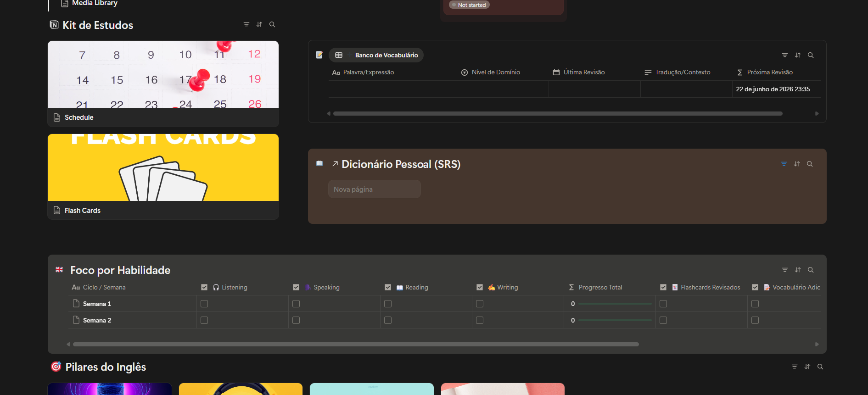Open filter for Banco de Vocabulário
This screenshot has height=395, width=868.
click(785, 55)
